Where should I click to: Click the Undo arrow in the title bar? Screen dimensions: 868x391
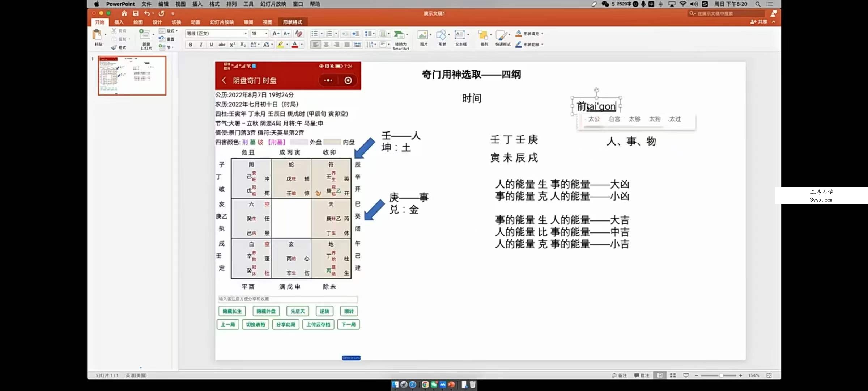pos(147,13)
